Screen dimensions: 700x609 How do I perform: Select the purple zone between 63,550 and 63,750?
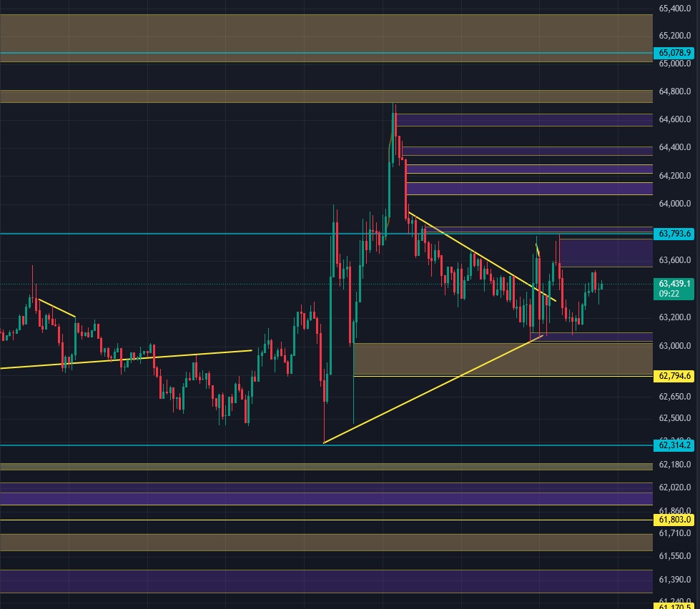coord(606,253)
